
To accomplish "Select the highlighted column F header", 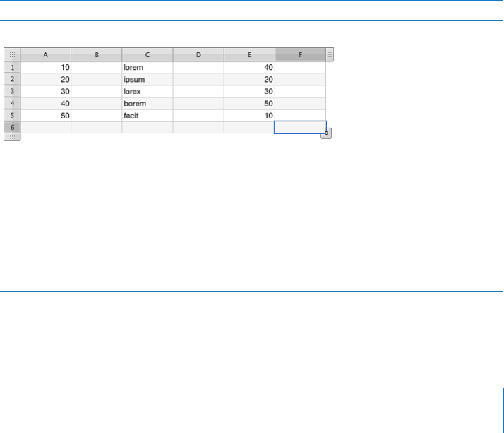I will coord(300,54).
